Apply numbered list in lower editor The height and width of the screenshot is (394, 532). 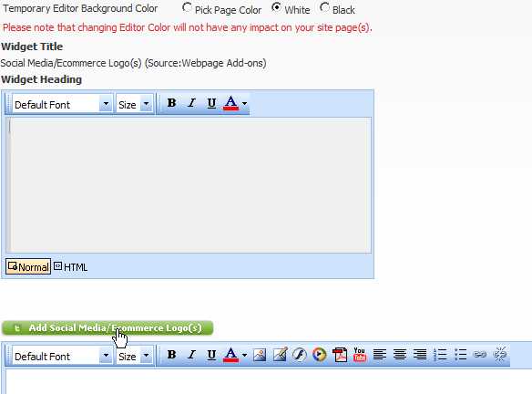[x=440, y=355]
